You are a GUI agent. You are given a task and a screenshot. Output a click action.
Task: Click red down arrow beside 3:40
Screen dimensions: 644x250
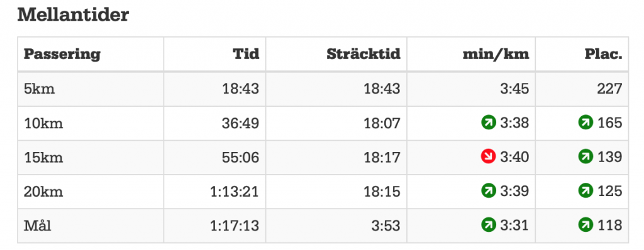(x=488, y=156)
